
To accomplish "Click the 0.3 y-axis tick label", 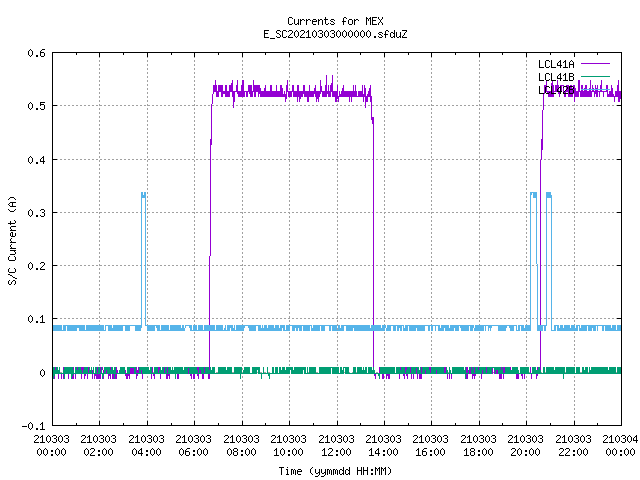I will [36, 213].
